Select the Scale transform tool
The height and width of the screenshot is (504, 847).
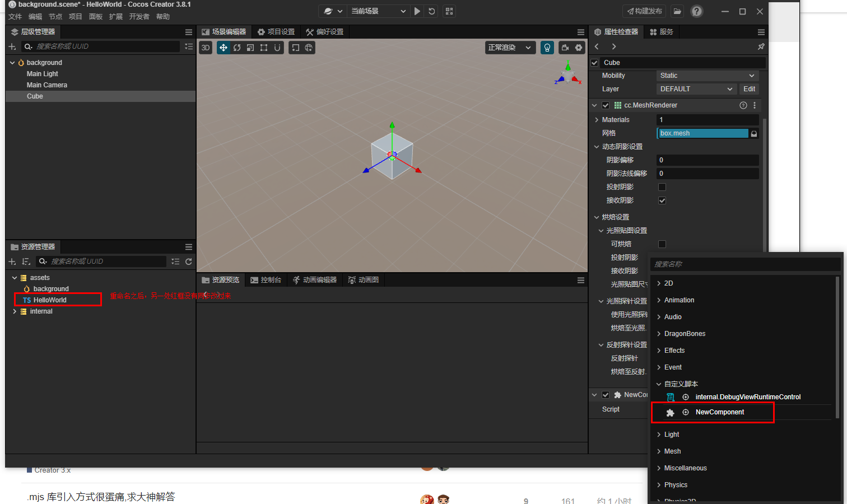(250, 48)
